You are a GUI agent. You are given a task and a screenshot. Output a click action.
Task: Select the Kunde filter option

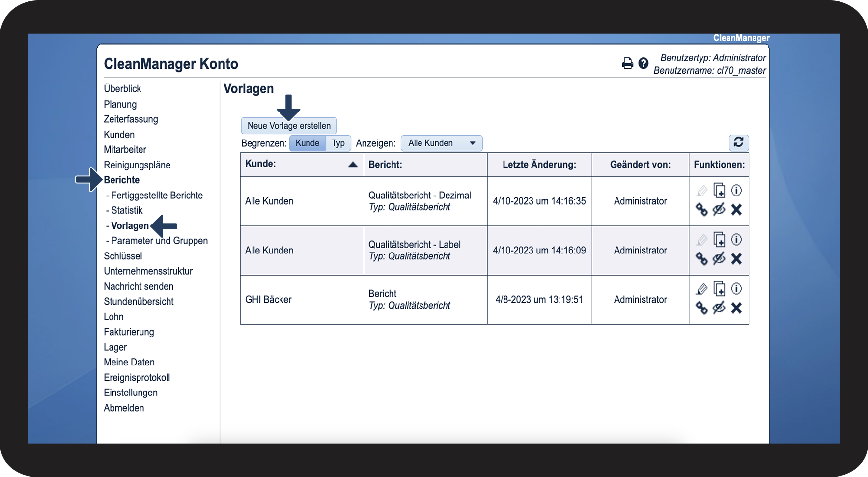[308, 143]
